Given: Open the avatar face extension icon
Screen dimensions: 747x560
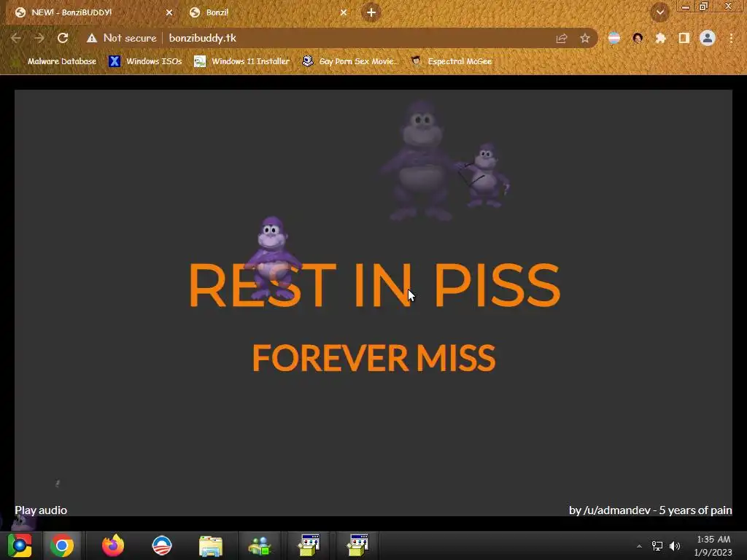Looking at the screenshot, I should pyautogui.click(x=638, y=38).
